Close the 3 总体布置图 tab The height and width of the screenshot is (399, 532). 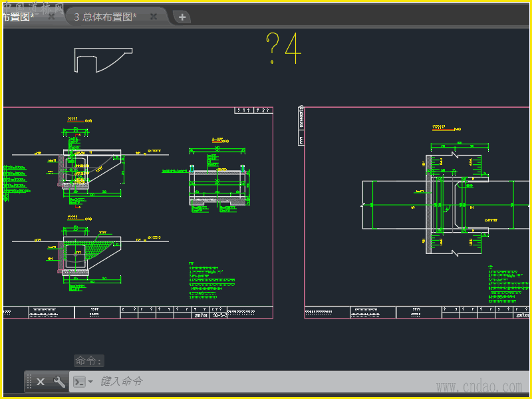[154, 17]
